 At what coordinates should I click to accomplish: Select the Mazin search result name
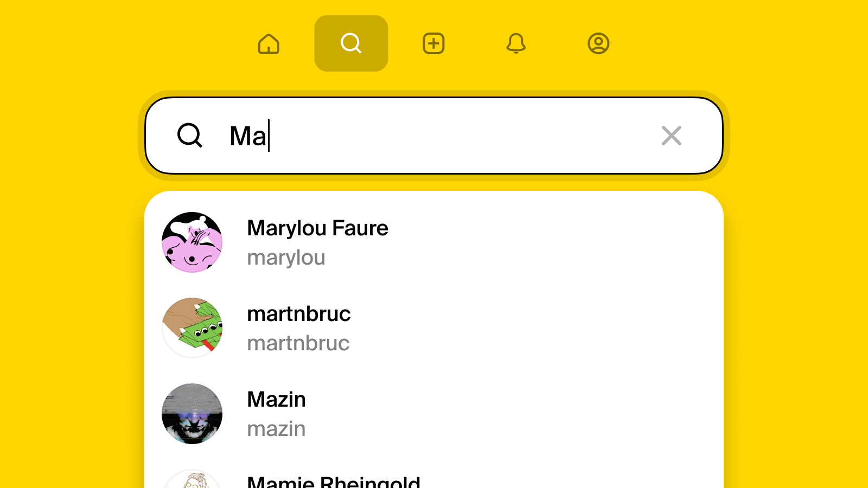pyautogui.click(x=276, y=400)
